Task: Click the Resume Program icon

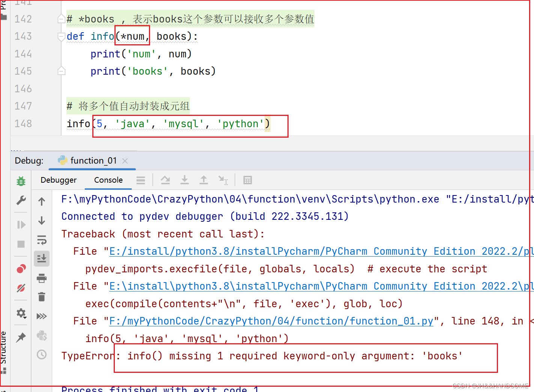Action: pyautogui.click(x=21, y=225)
